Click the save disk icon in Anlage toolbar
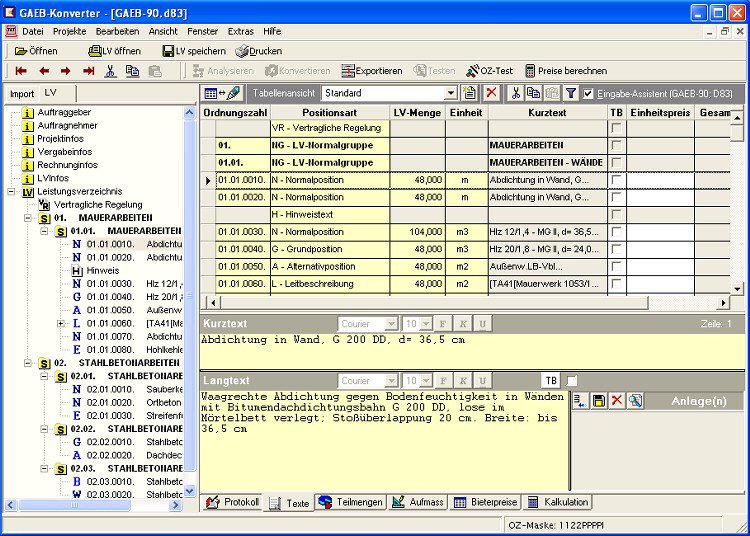 tap(599, 401)
